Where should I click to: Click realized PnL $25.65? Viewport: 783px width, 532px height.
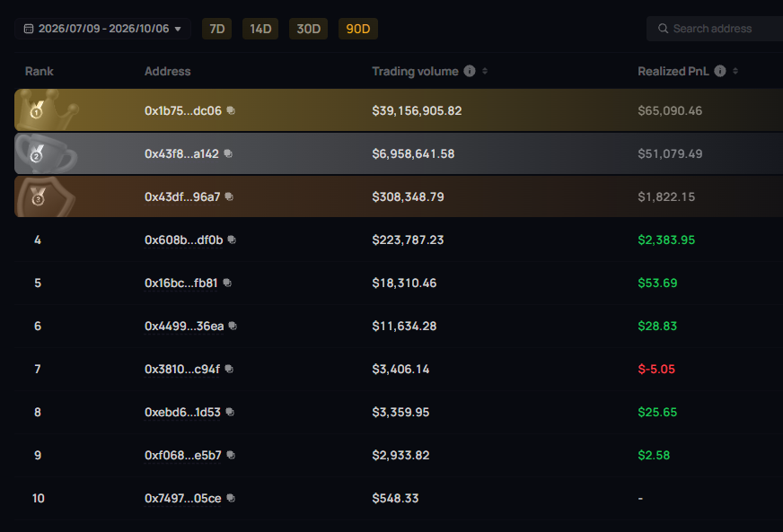(x=657, y=412)
